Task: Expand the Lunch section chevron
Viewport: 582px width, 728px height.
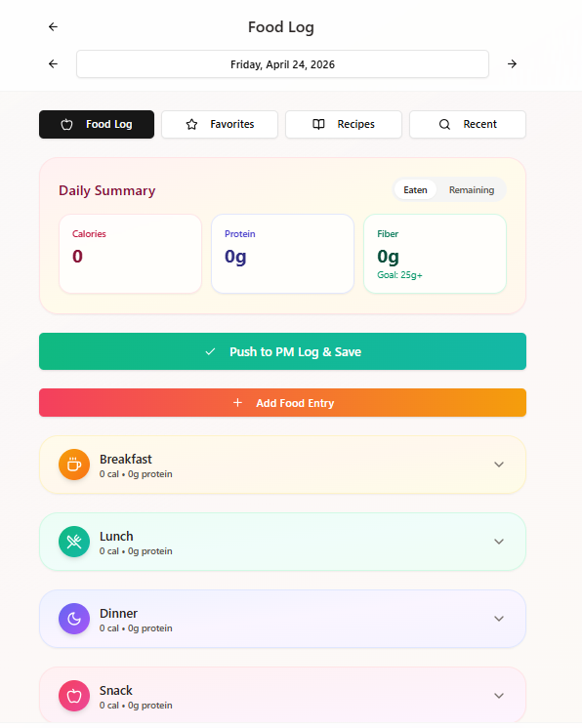Action: coord(499,542)
